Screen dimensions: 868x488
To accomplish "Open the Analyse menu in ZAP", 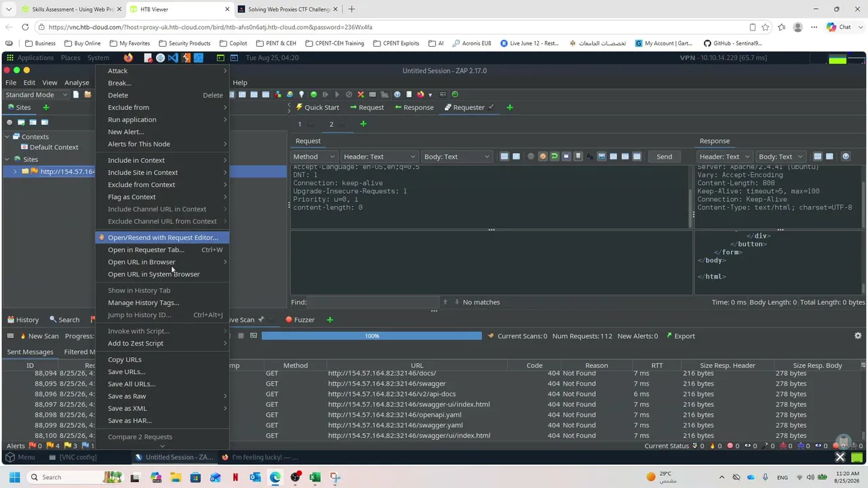I will click(x=77, y=83).
